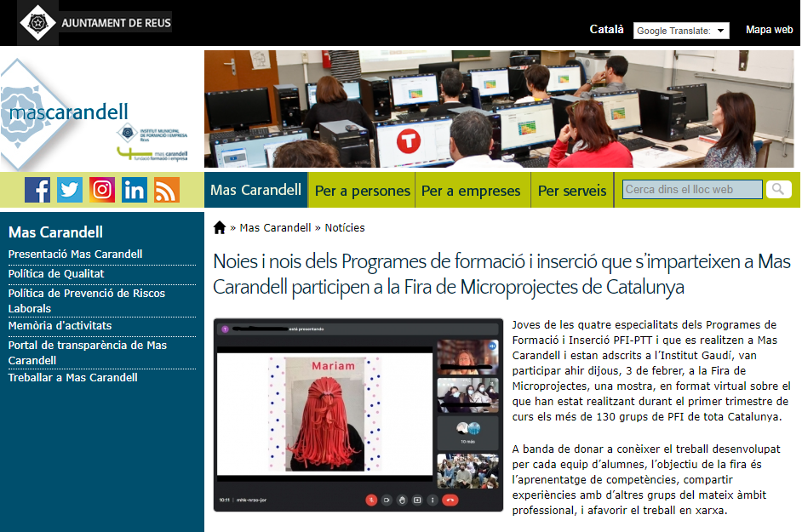The image size is (802, 532).
Task: Open the Per serveis menu
Action: [x=572, y=191]
